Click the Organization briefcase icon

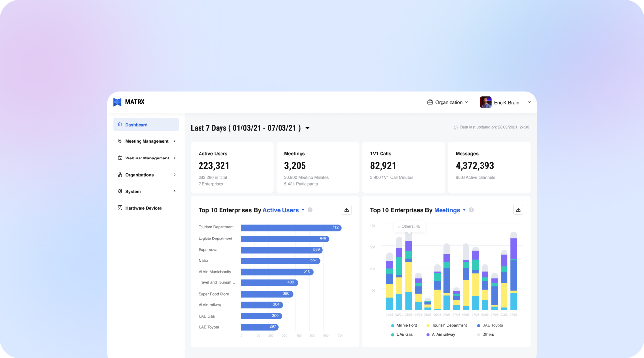pyautogui.click(x=430, y=102)
